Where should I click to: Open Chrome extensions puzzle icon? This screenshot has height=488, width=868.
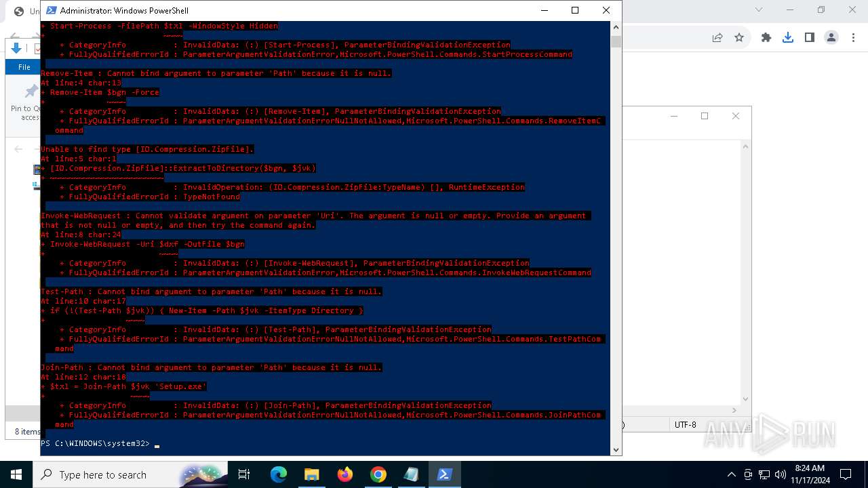[766, 38]
